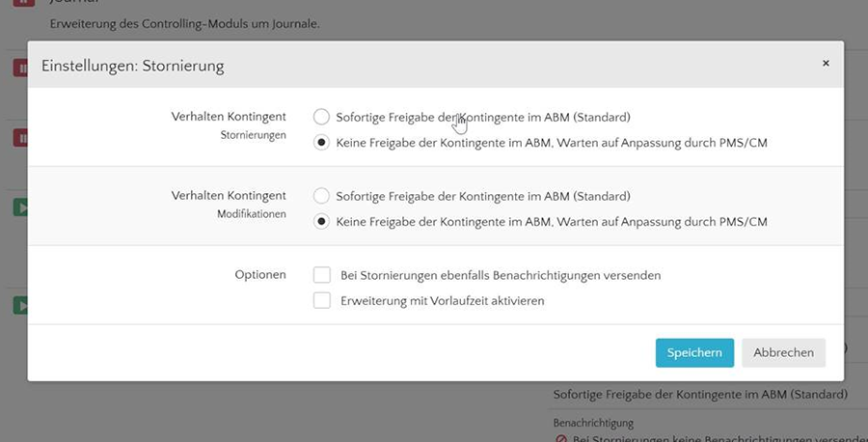Click red pause icon left of dialog title
Image resolution: width=868 pixels, height=442 pixels.
[20, 68]
